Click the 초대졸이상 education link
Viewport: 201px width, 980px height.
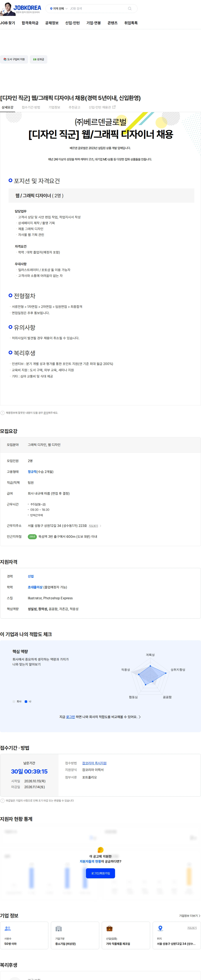[x=35, y=587]
